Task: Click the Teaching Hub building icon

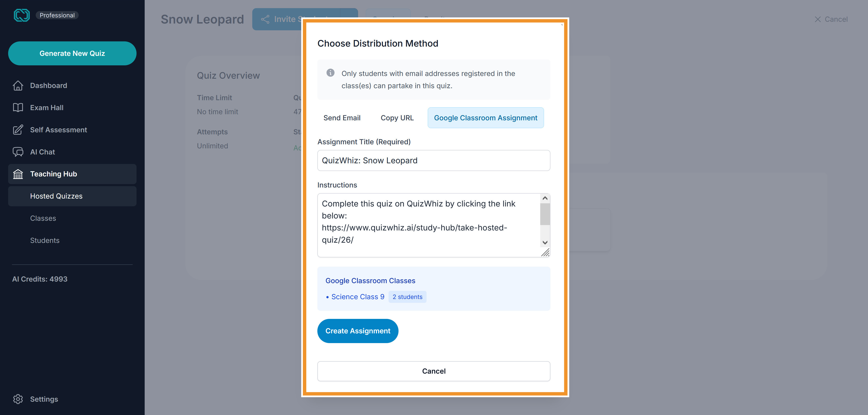Action: [18, 174]
